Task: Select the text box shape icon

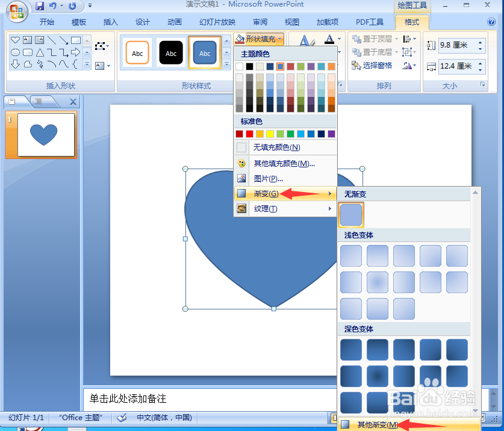Action: pos(27,40)
